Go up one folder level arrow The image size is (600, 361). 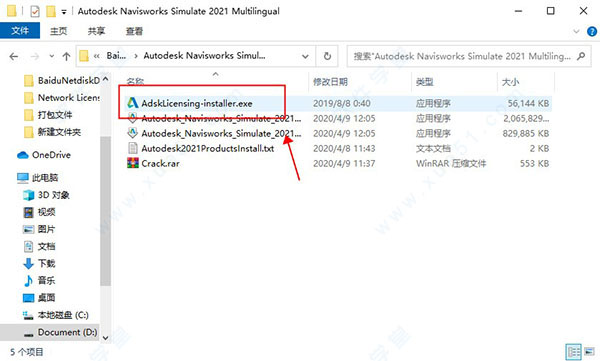pyautogui.click(x=66, y=57)
